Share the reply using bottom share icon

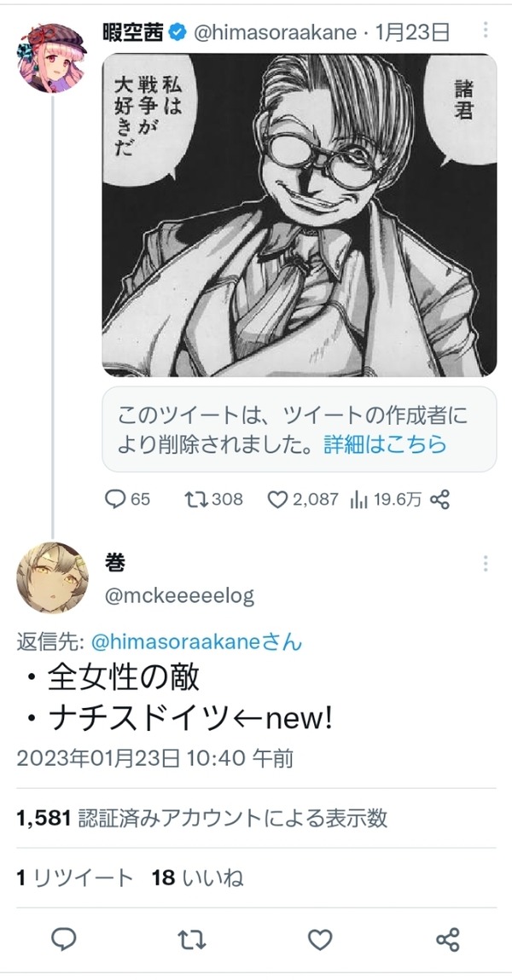click(448, 939)
